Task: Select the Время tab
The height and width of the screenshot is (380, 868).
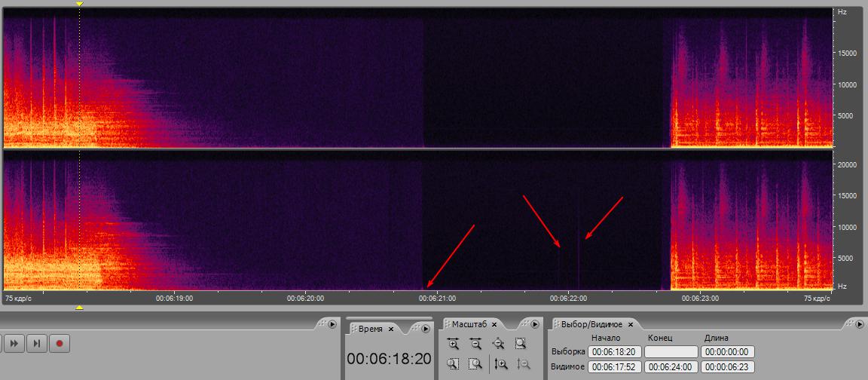Action: coord(370,329)
